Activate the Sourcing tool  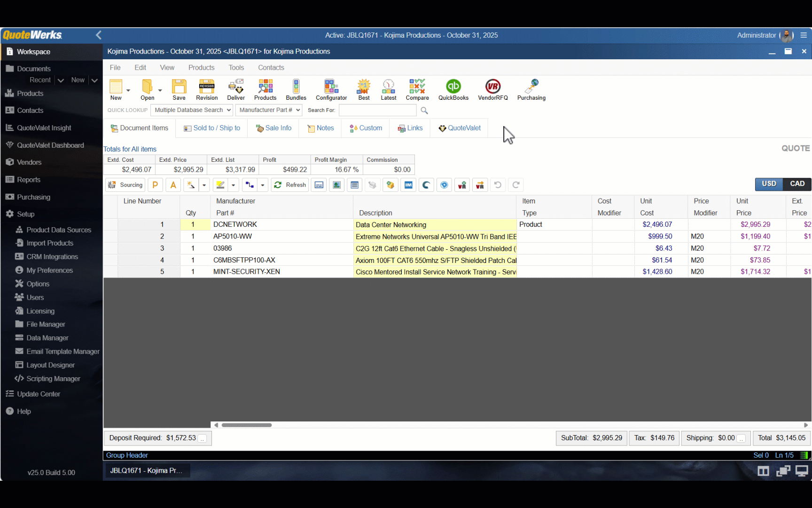[x=125, y=185]
